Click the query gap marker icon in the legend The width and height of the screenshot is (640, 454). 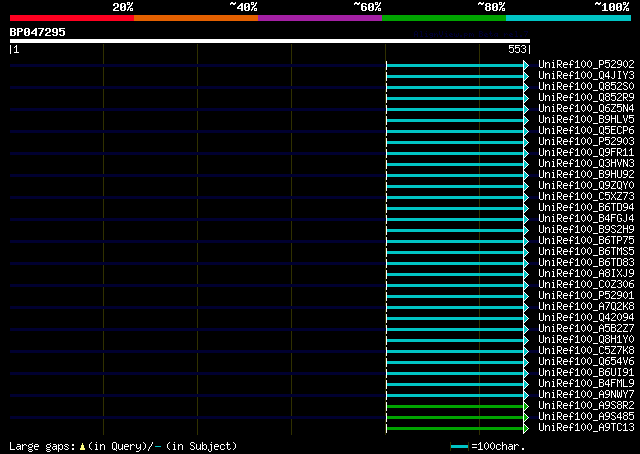82,447
